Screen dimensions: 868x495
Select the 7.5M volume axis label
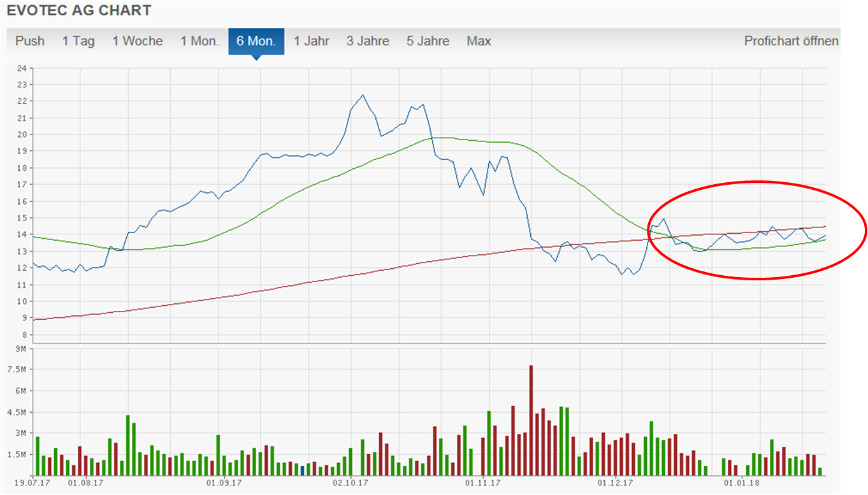(x=17, y=370)
